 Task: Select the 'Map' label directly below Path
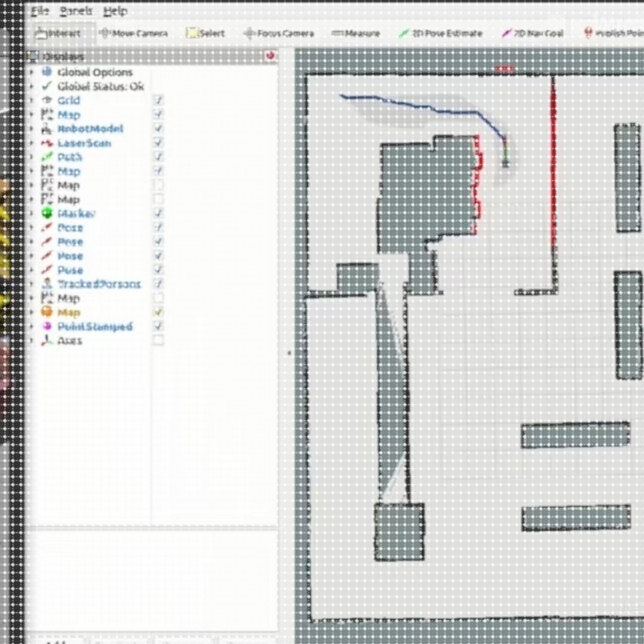pos(69,171)
